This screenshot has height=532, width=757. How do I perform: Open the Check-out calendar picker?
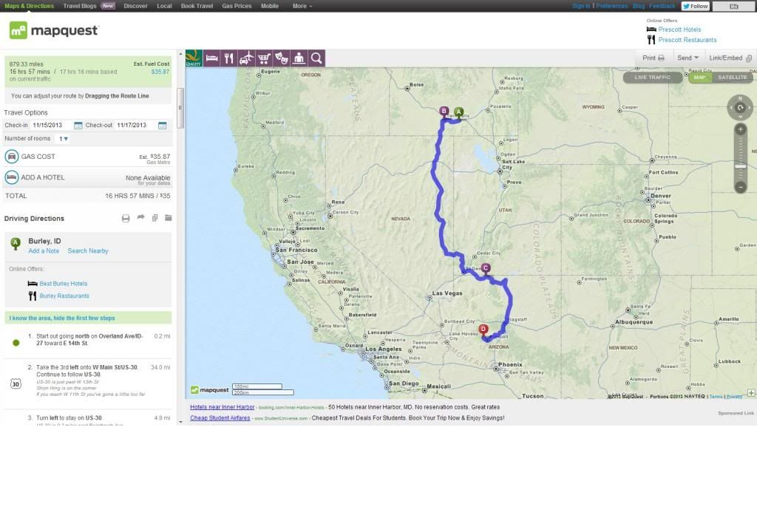tap(162, 126)
